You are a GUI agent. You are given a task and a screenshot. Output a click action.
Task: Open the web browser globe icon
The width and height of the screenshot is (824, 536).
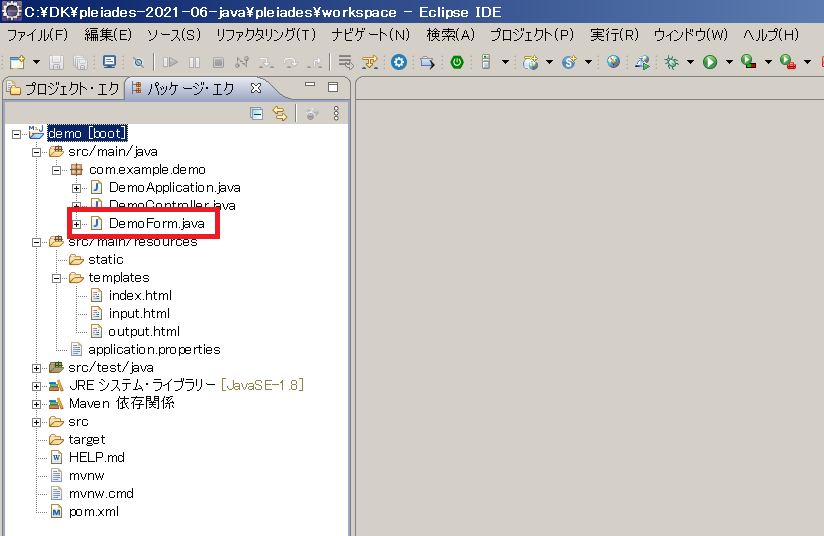(x=613, y=62)
